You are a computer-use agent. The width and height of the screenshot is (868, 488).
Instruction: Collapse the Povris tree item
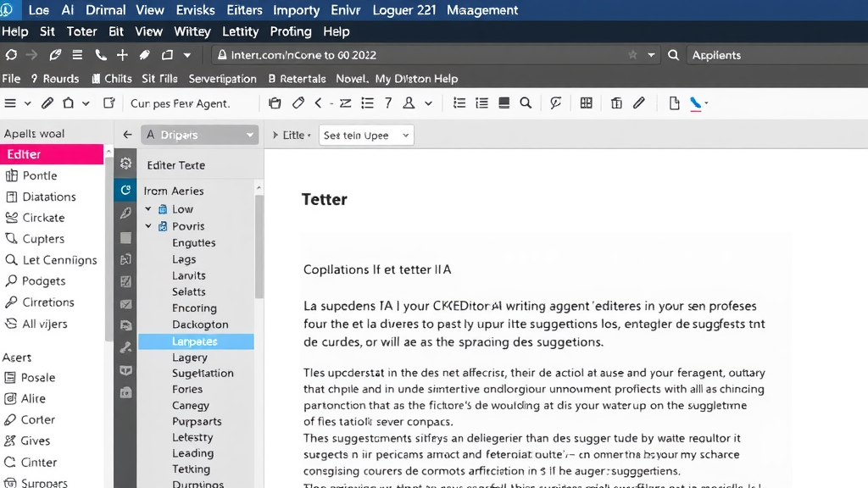(x=147, y=226)
